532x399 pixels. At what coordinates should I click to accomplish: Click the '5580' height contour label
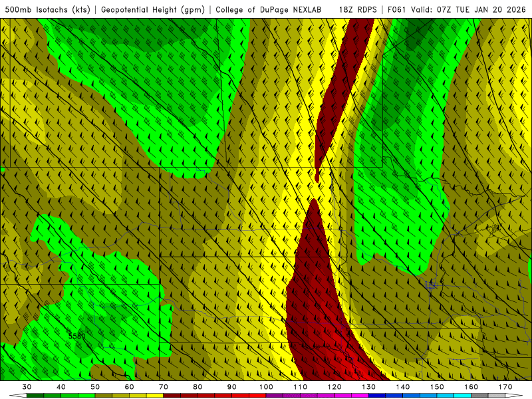coord(77,336)
